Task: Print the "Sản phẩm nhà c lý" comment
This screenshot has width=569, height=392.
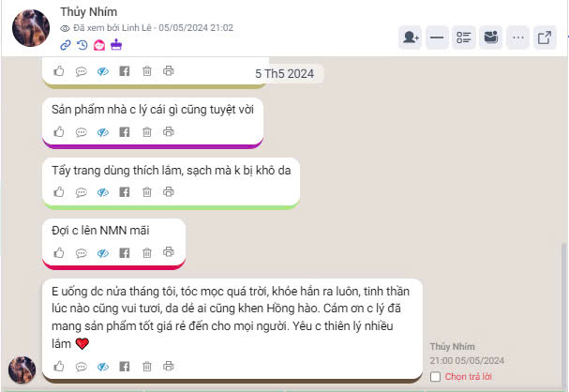Action: [169, 131]
